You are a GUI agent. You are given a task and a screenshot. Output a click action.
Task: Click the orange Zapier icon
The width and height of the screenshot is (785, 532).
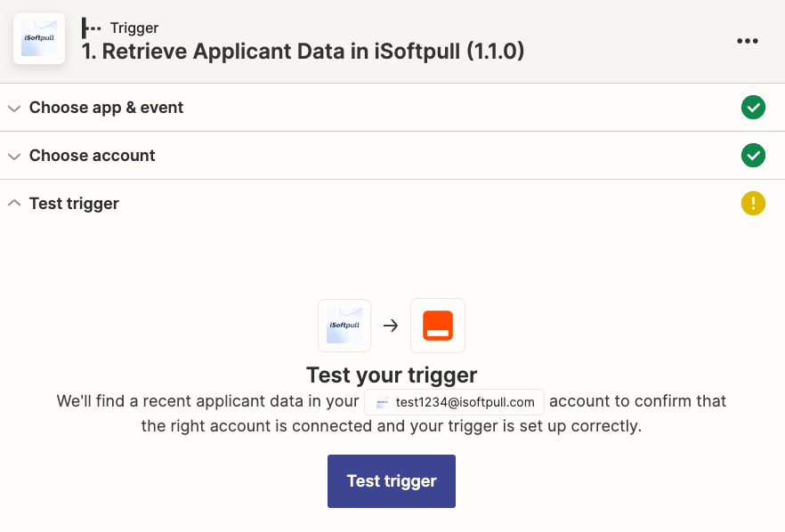(x=438, y=326)
